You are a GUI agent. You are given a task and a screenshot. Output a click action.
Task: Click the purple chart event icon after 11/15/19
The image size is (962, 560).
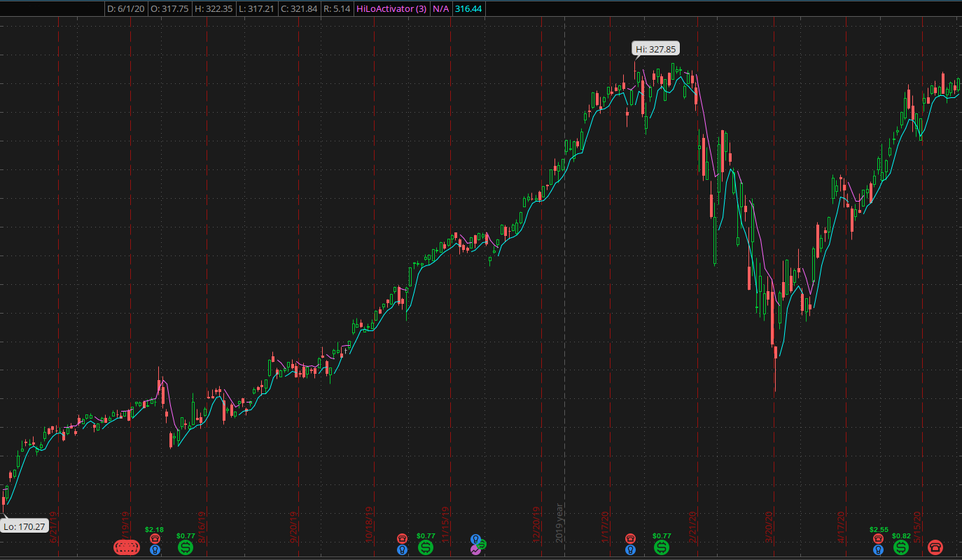coord(475,550)
